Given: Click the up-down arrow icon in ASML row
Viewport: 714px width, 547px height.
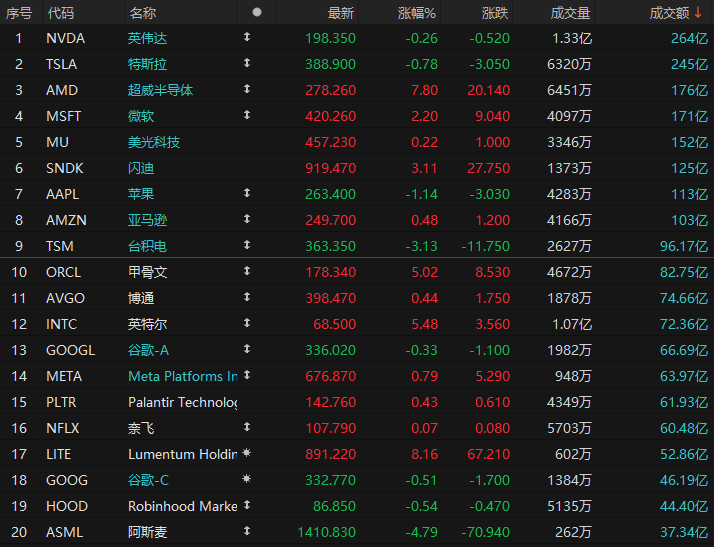Looking at the screenshot, I should click(247, 531).
